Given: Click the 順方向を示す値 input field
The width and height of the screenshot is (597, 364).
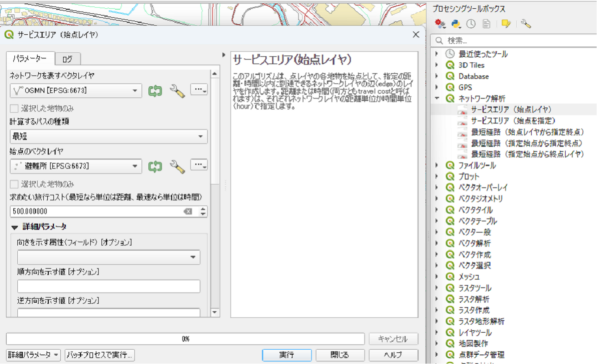Looking at the screenshot, I should [x=108, y=287].
